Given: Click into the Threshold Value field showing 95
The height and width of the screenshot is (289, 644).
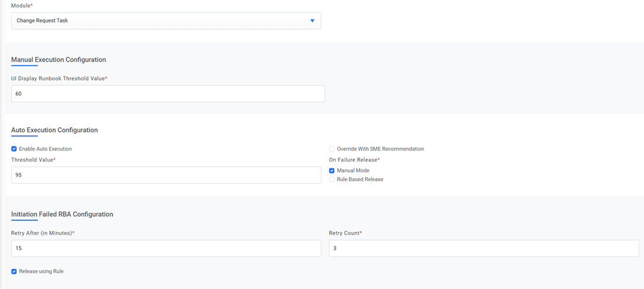Looking at the screenshot, I should pyautogui.click(x=166, y=175).
